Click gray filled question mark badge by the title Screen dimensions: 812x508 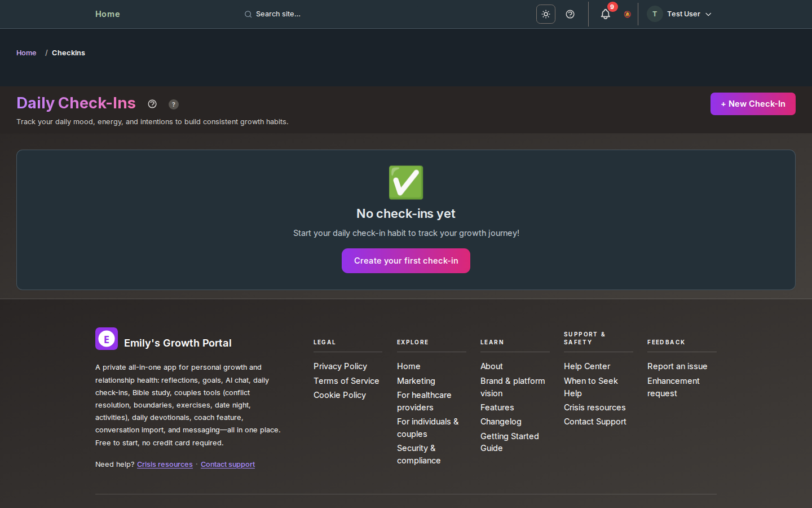click(x=174, y=104)
